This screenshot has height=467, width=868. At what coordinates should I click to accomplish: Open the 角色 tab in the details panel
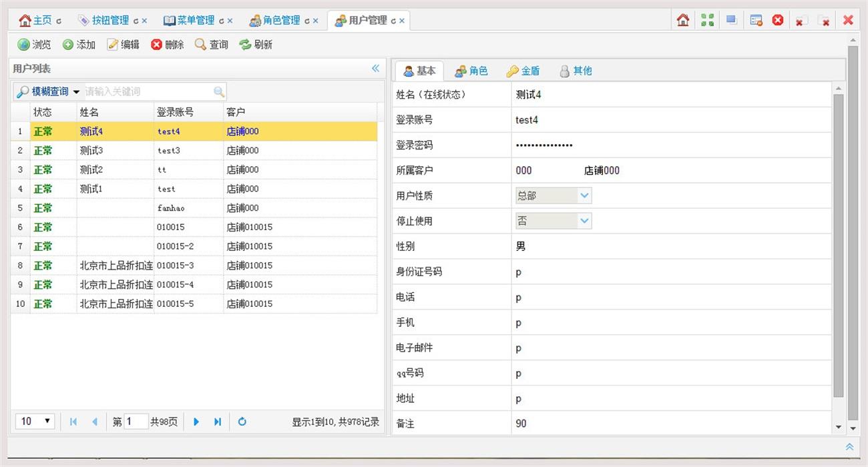pos(471,71)
